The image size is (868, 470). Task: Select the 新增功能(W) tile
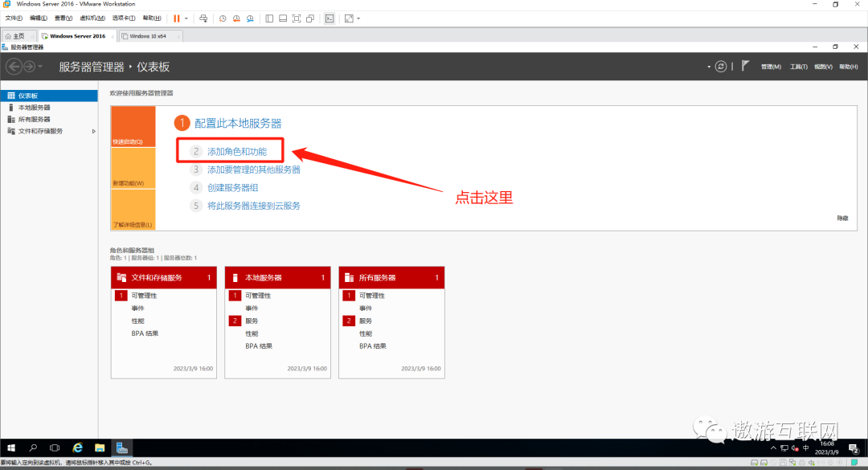[x=133, y=168]
